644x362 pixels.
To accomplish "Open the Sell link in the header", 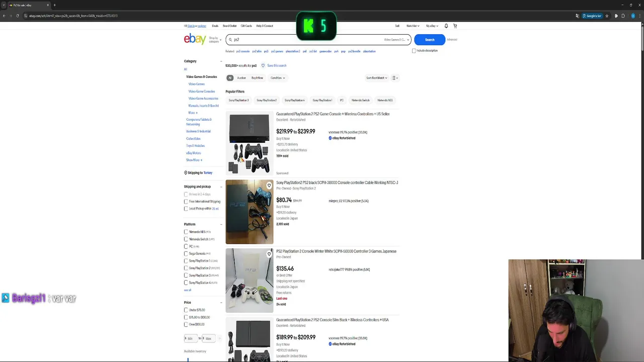I will pyautogui.click(x=397, y=26).
